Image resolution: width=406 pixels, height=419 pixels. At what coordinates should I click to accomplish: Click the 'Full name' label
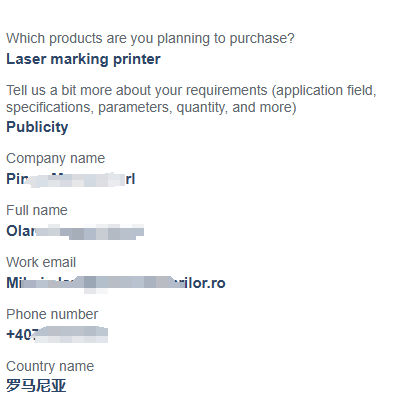37,211
